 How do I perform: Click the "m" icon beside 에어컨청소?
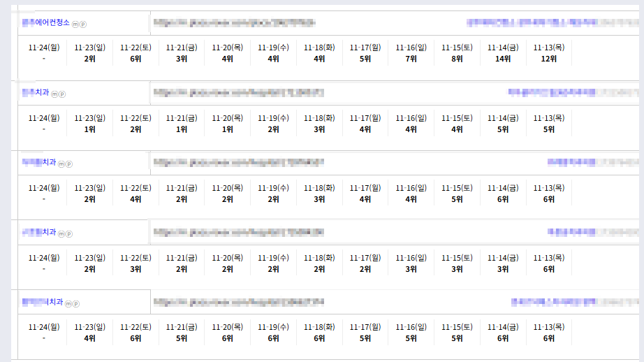[x=75, y=24]
